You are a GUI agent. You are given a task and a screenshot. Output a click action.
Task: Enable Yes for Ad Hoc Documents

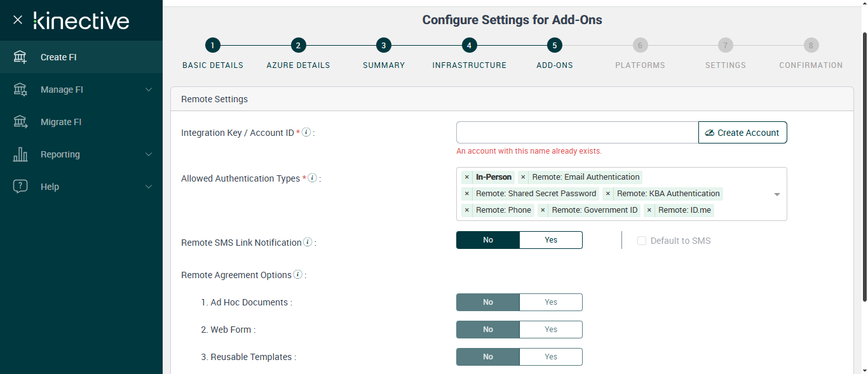pyautogui.click(x=550, y=302)
